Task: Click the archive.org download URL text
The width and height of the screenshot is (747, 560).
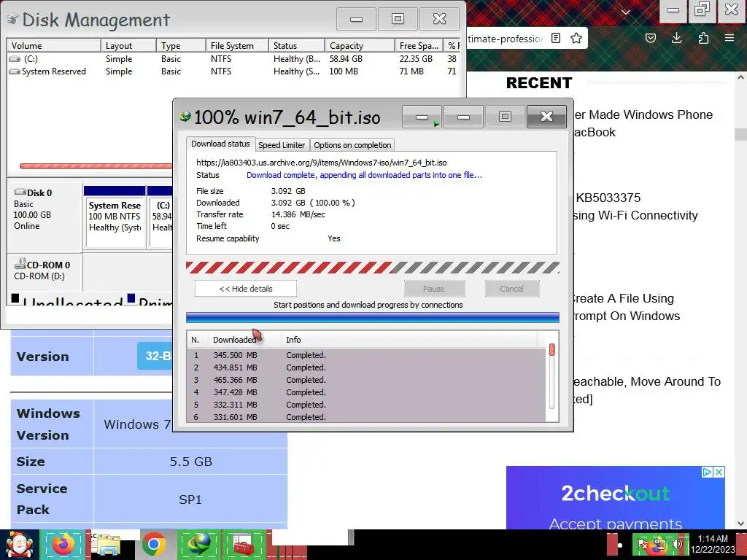Action: (322, 163)
